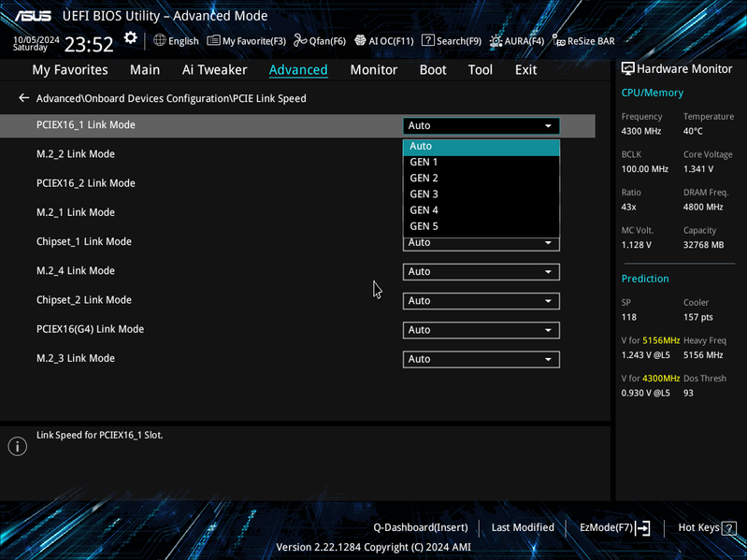Open the Exit tab
Screen dimensions: 747x560
(526, 70)
